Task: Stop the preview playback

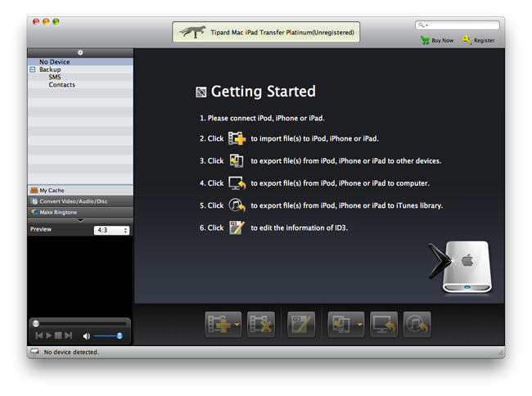Action: 58,335
